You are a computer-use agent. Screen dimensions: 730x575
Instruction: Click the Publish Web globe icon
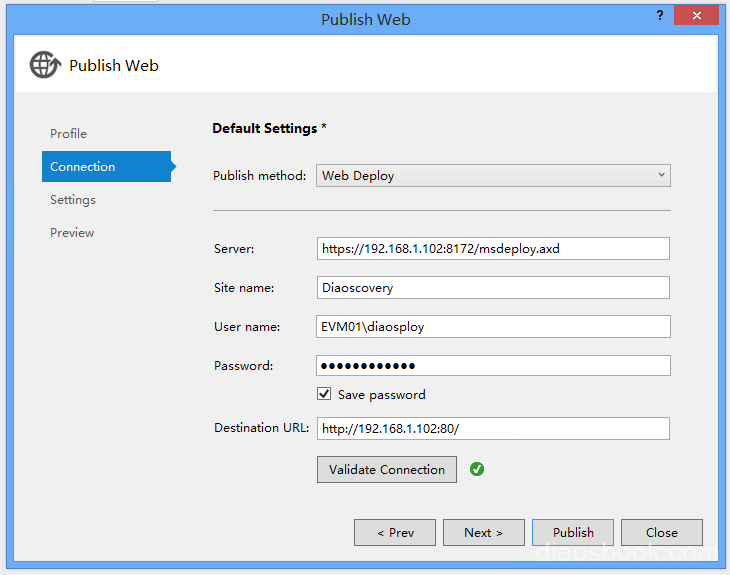(x=45, y=65)
